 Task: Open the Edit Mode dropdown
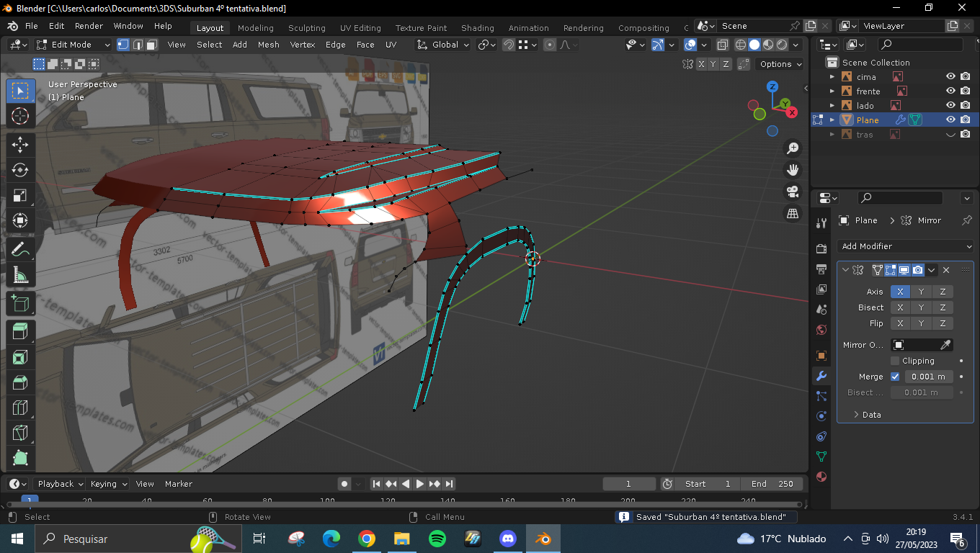tap(73, 45)
